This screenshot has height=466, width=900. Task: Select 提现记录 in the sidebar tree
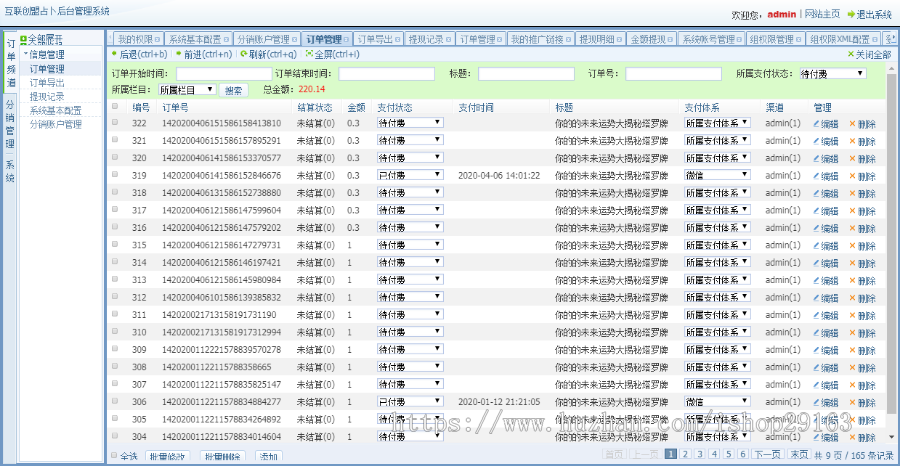click(47, 96)
